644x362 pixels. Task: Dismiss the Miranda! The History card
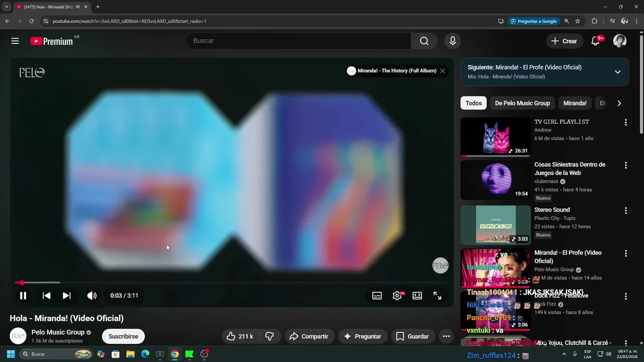coord(443,71)
